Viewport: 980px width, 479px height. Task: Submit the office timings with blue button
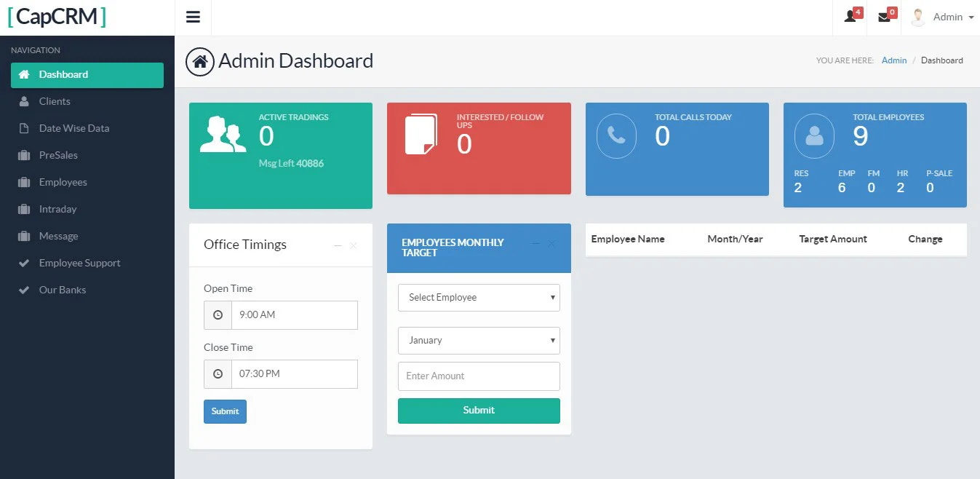[225, 411]
